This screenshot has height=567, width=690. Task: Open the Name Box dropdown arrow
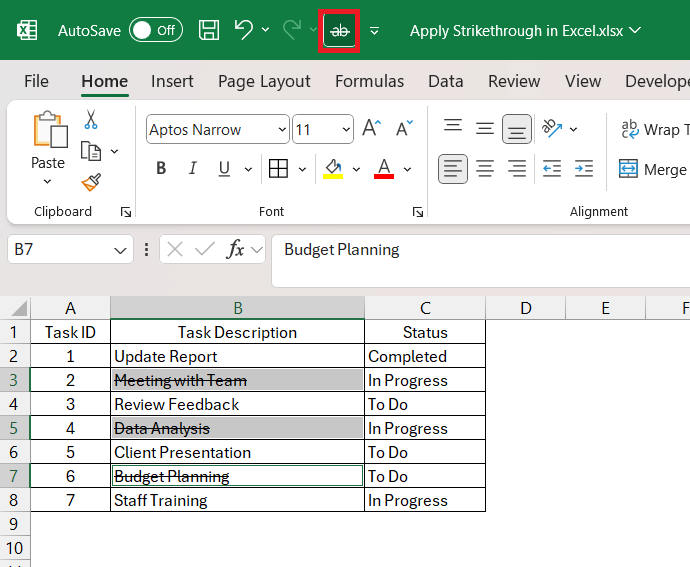pos(121,250)
